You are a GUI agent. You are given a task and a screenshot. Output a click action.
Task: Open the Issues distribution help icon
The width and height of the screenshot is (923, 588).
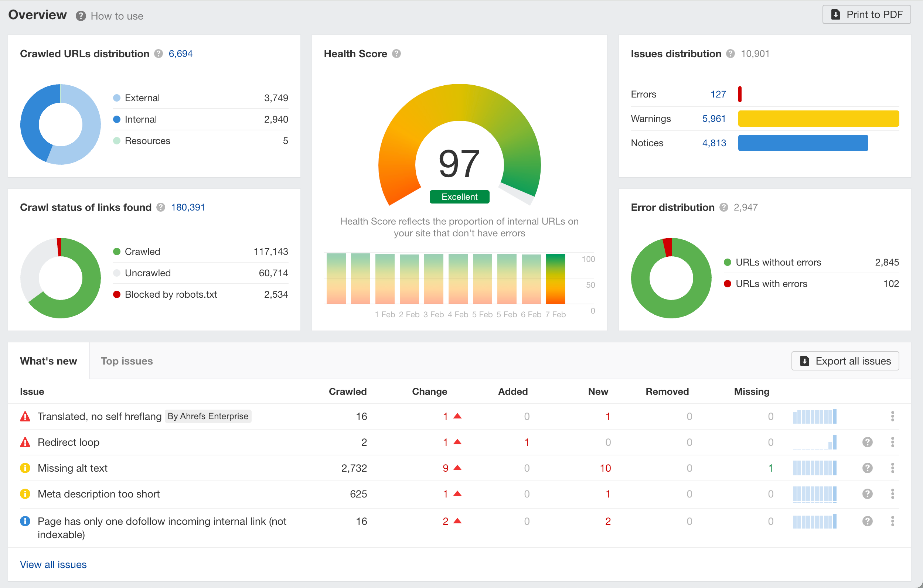click(730, 54)
